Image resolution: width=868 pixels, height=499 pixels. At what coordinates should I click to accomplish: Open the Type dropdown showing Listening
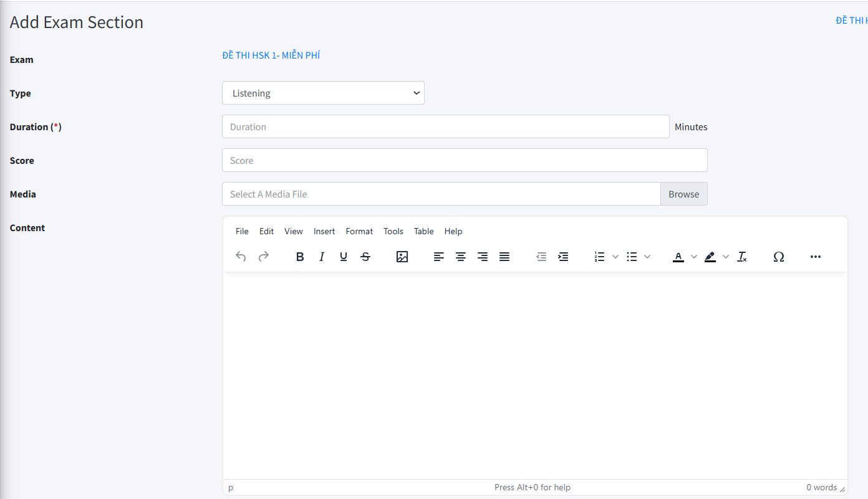point(323,93)
